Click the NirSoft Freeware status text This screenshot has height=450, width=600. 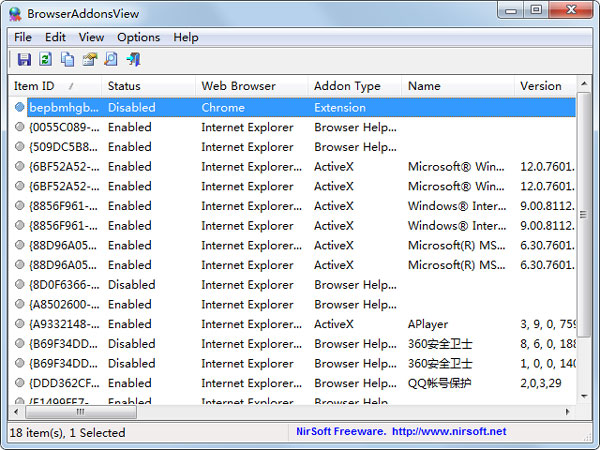(341, 432)
